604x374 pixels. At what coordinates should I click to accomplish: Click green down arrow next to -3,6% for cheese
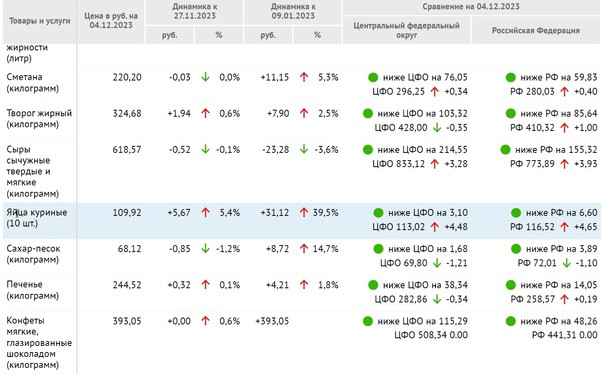pos(304,149)
